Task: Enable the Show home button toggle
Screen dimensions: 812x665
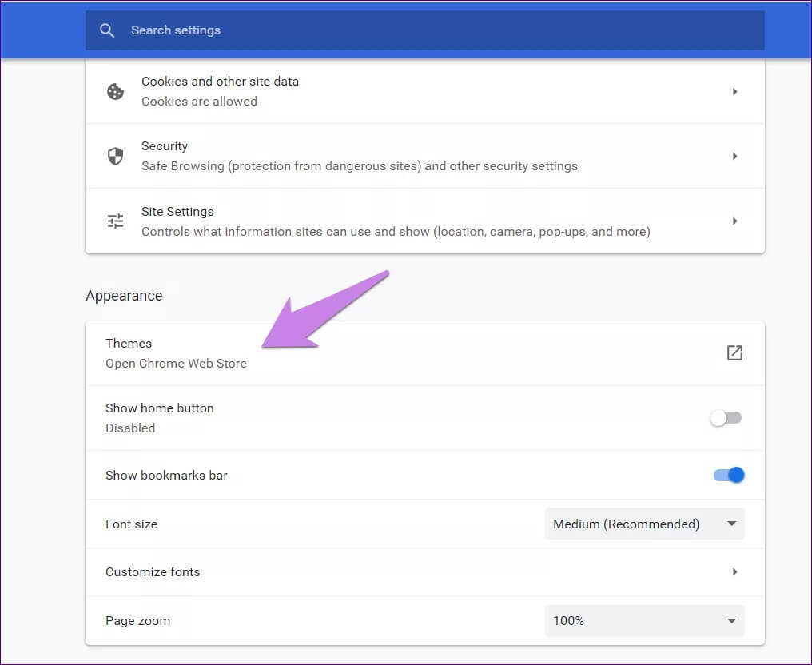Action: 727,418
